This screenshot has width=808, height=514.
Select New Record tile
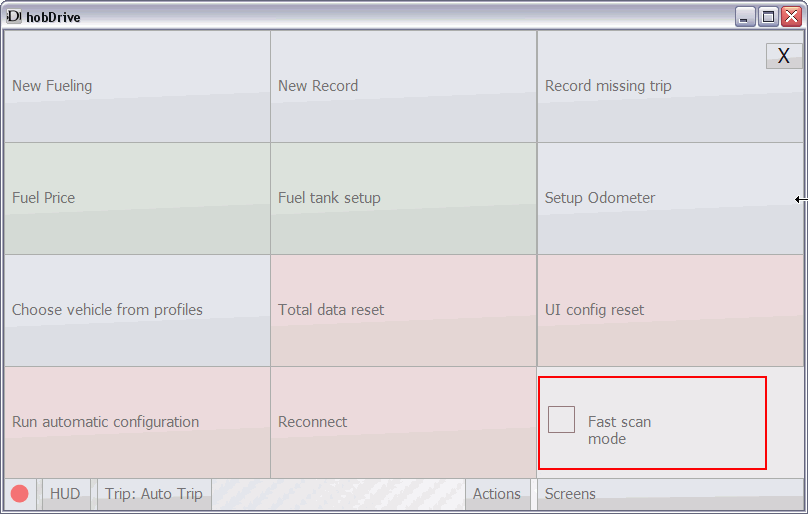pyautogui.click(x=403, y=86)
